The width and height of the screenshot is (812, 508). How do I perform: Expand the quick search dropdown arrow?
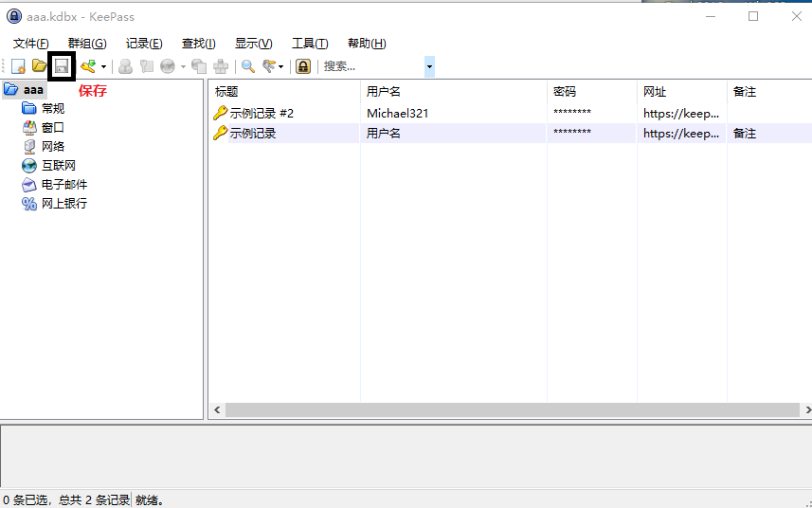pos(429,66)
